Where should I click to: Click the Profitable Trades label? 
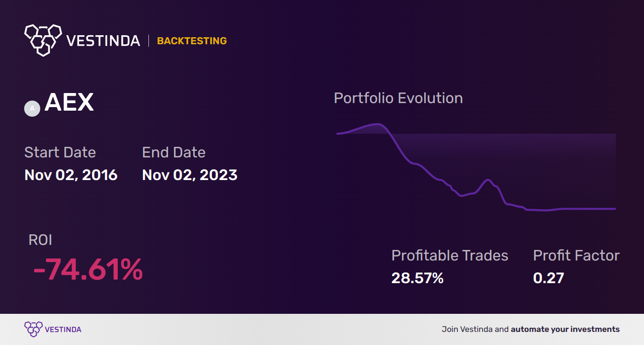[450, 255]
